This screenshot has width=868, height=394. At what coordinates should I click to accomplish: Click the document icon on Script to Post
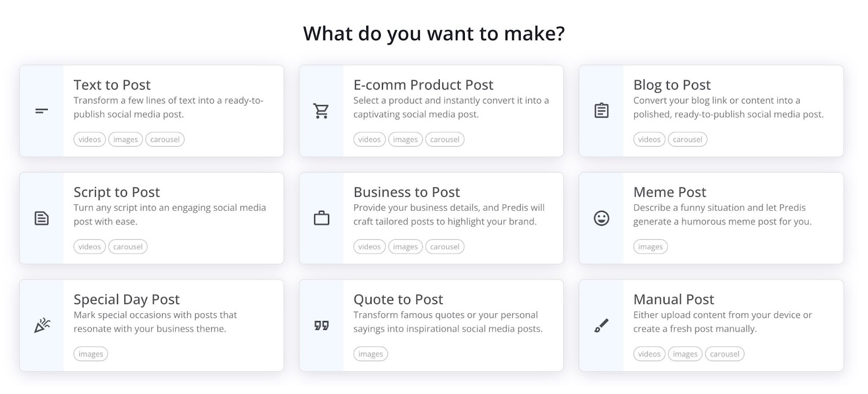(41, 218)
